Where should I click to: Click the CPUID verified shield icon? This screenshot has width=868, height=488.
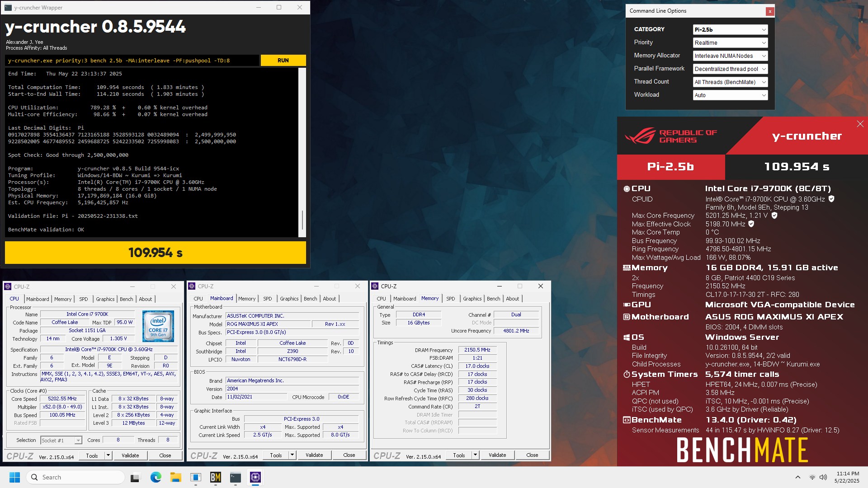pyautogui.click(x=831, y=199)
